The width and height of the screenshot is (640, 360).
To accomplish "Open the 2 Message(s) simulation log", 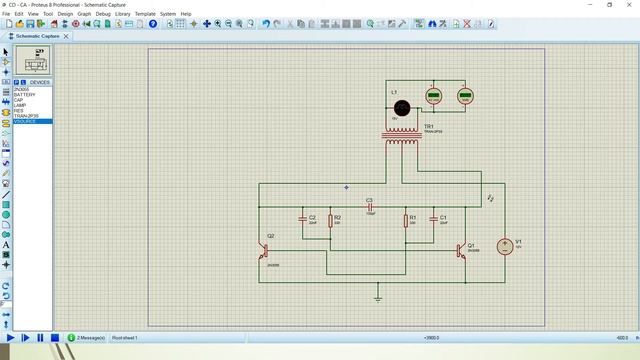I will (x=86, y=338).
